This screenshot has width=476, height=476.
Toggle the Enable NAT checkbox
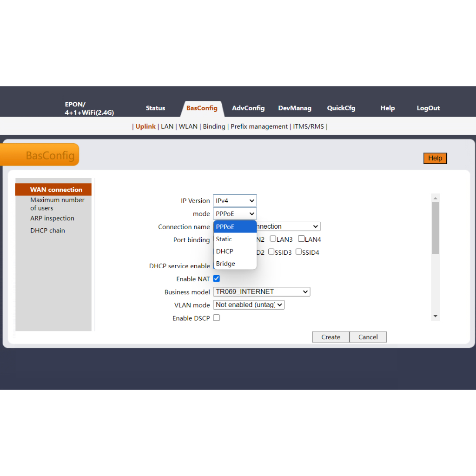tap(217, 279)
